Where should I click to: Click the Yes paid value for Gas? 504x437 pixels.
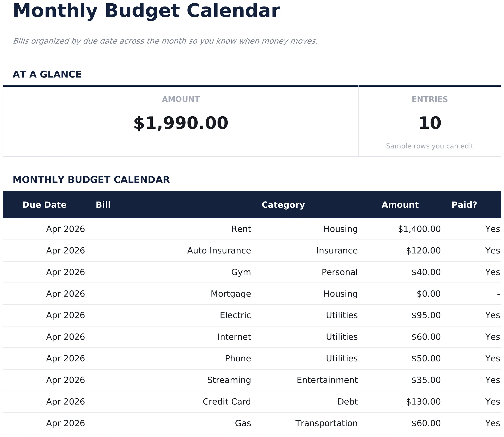coord(492,423)
